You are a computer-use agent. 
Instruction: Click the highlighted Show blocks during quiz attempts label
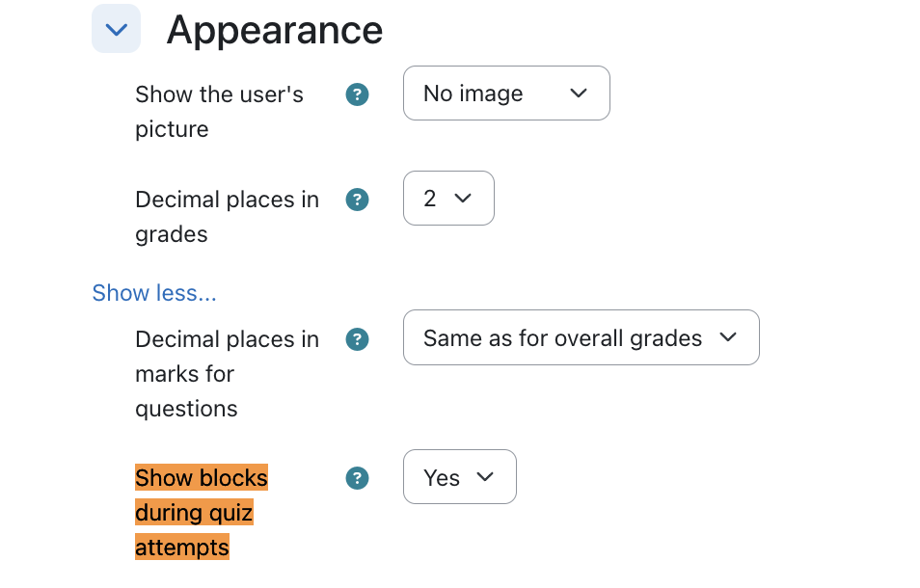pyautogui.click(x=202, y=513)
